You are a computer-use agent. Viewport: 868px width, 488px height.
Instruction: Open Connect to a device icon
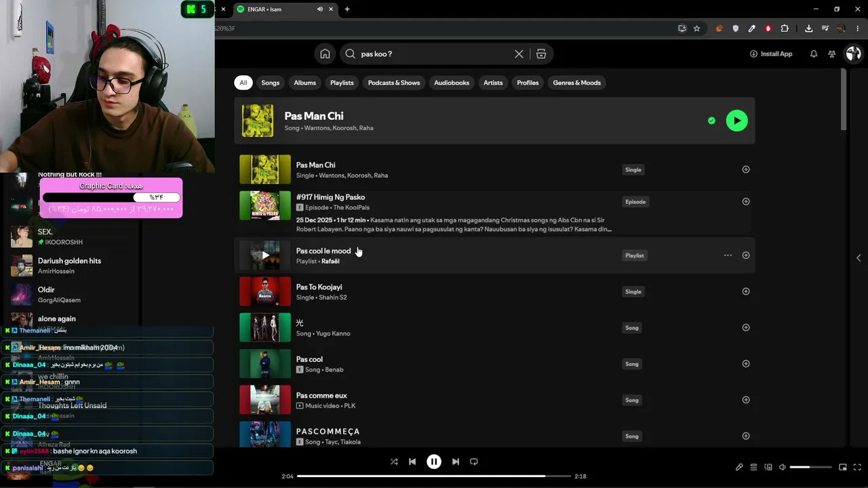[768, 467]
